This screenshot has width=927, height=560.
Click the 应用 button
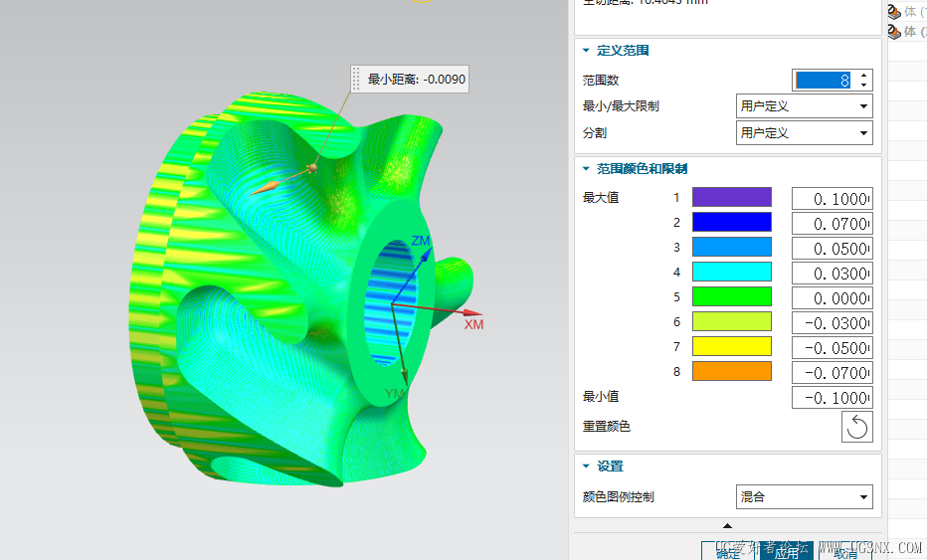point(787,552)
